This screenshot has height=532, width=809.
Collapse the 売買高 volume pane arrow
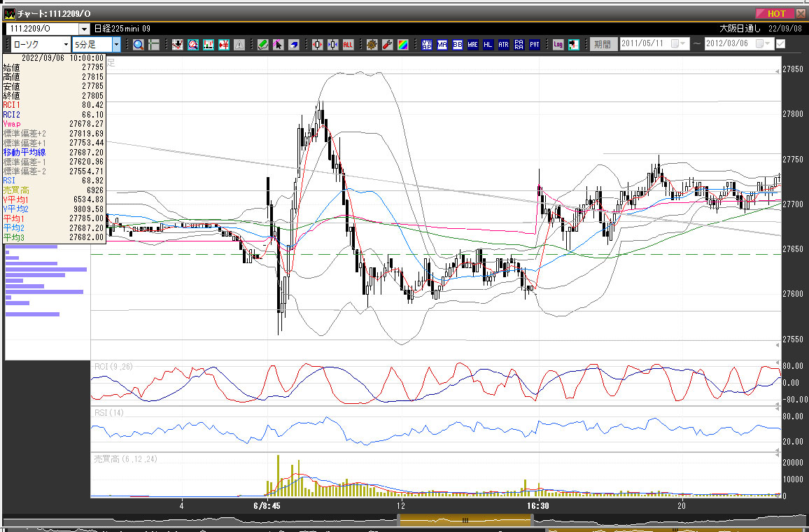[778, 454]
